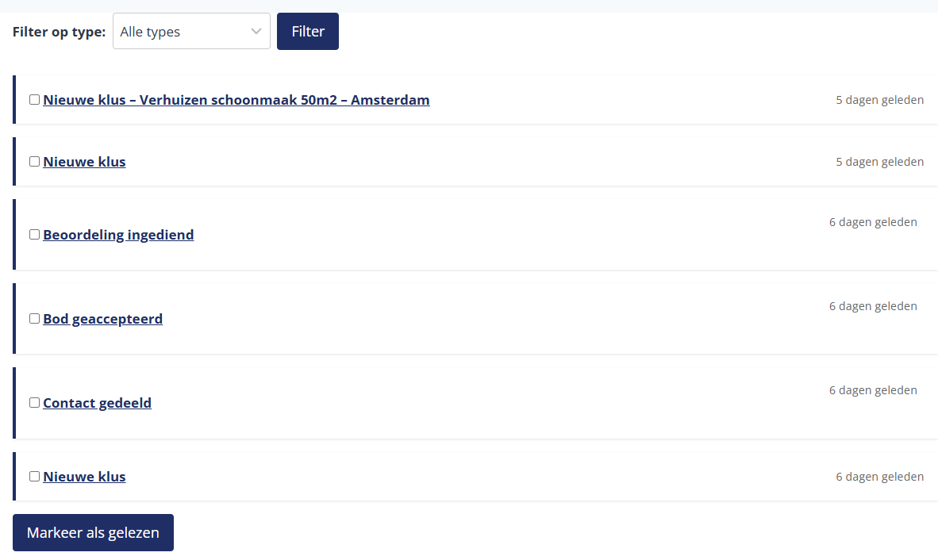Click timestamp on the Verhuizen schoonmaak row
The width and height of the screenshot is (938, 560).
[879, 100]
